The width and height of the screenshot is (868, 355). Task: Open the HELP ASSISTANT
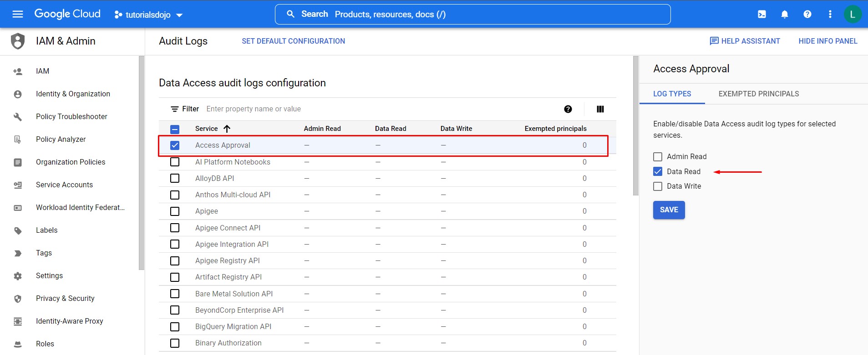(x=745, y=41)
